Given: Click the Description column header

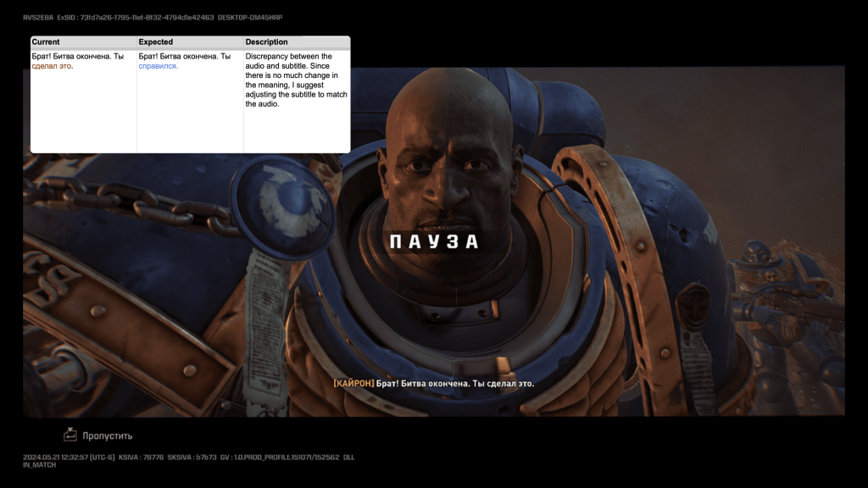Looking at the screenshot, I should pyautogui.click(x=266, y=42).
